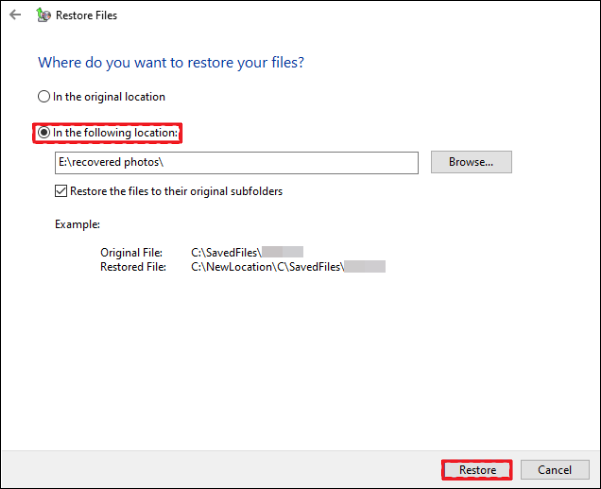Click the "Where do you want to restore" heading

[171, 62]
